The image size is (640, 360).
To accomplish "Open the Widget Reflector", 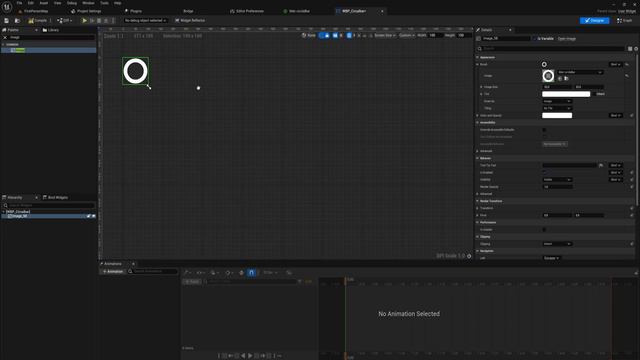I will (190, 20).
